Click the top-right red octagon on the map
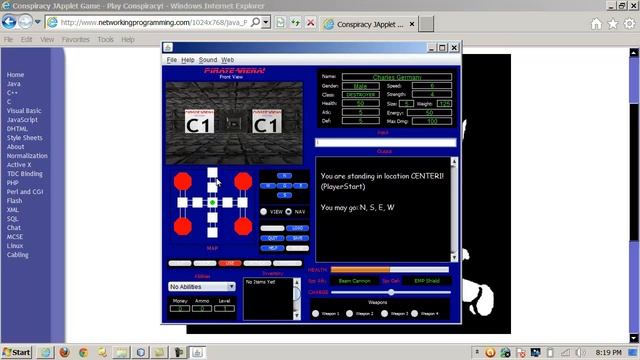The width and height of the screenshot is (640, 360). coord(243,181)
